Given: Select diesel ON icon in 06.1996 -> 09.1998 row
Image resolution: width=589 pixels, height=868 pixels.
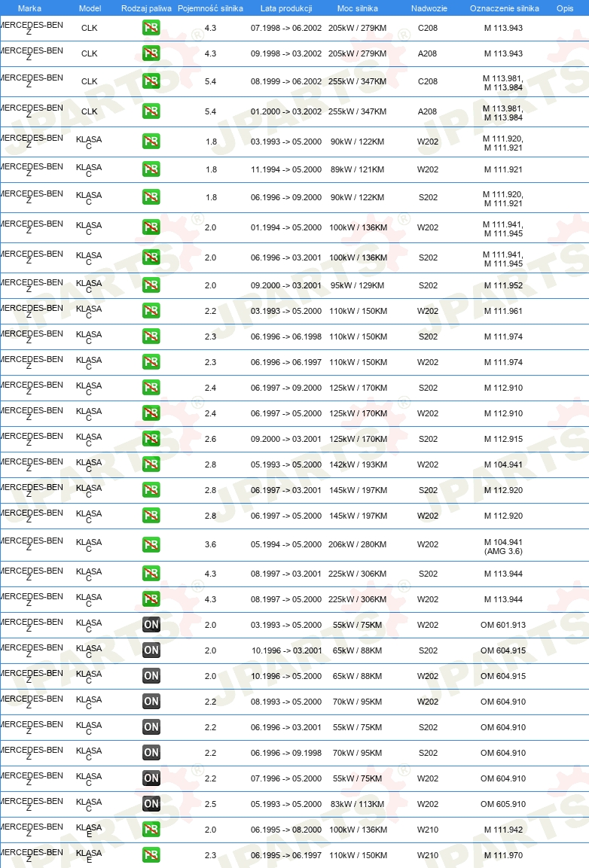Looking at the screenshot, I should coord(151,752).
